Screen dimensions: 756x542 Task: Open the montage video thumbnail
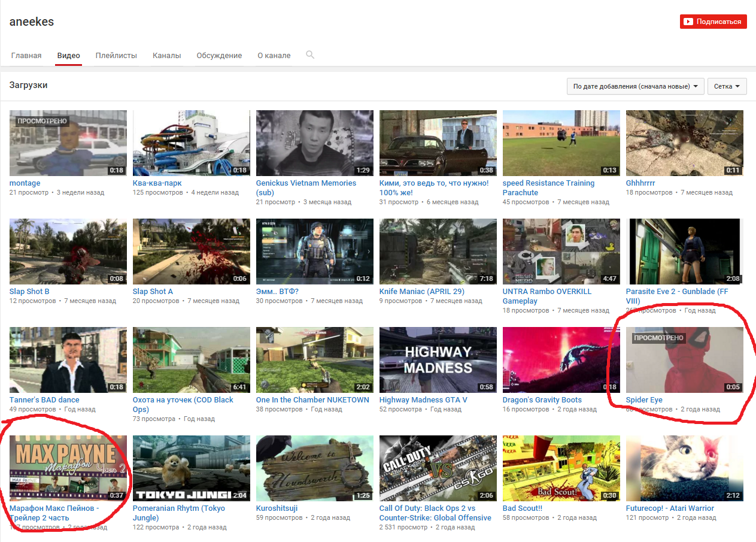tap(68, 143)
